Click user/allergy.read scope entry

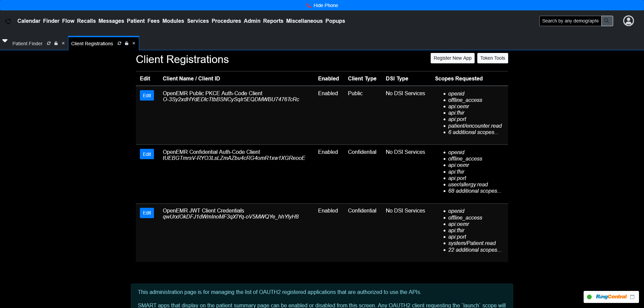(x=468, y=185)
